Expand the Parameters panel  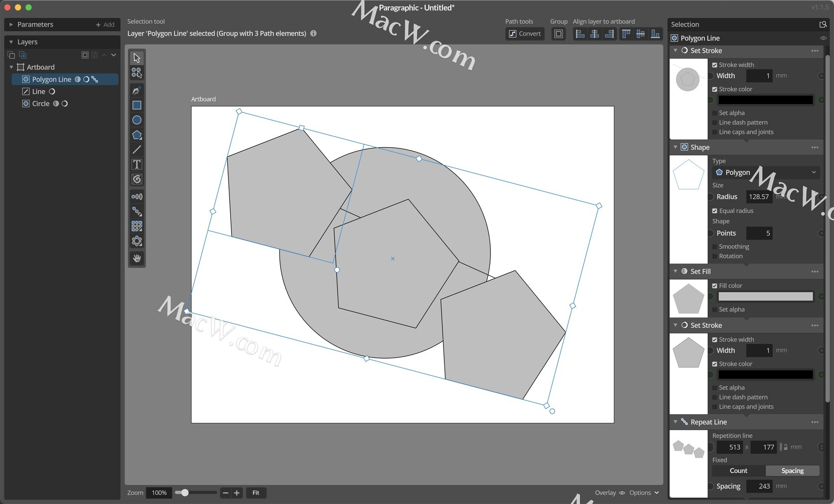(x=11, y=25)
